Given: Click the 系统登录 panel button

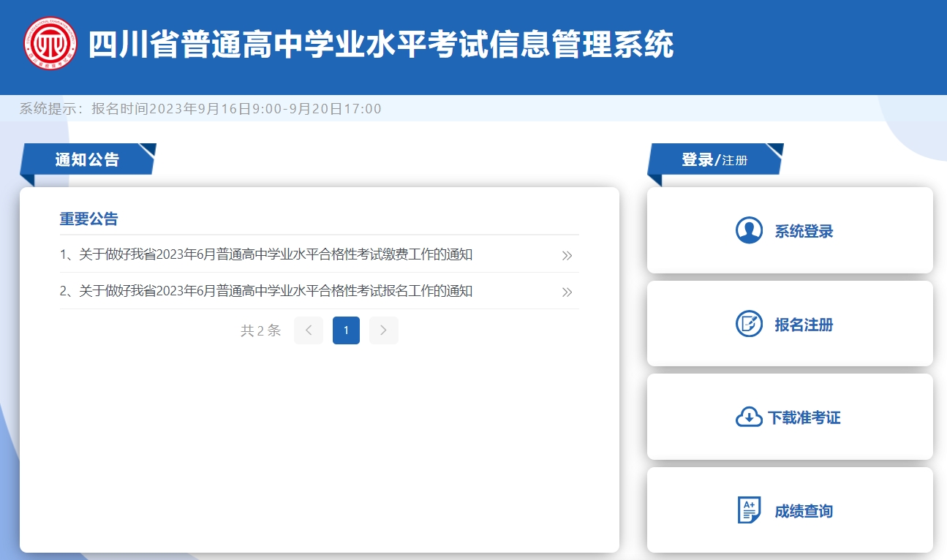Looking at the screenshot, I should 790,230.
